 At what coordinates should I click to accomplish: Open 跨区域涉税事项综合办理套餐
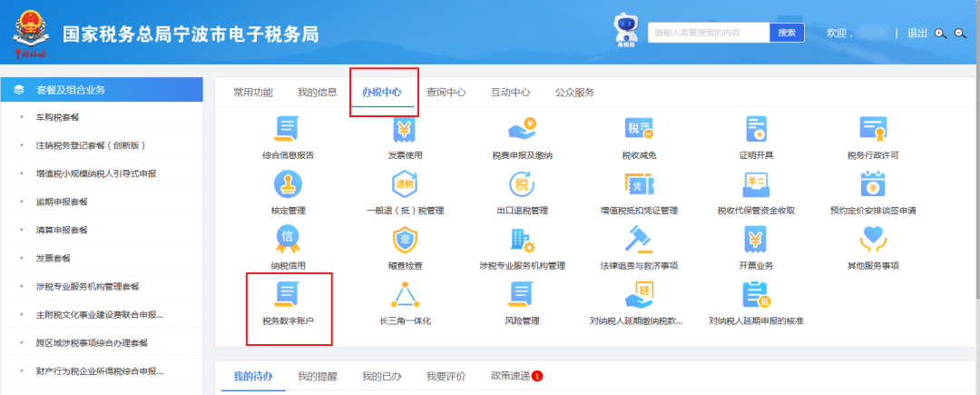[x=93, y=343]
